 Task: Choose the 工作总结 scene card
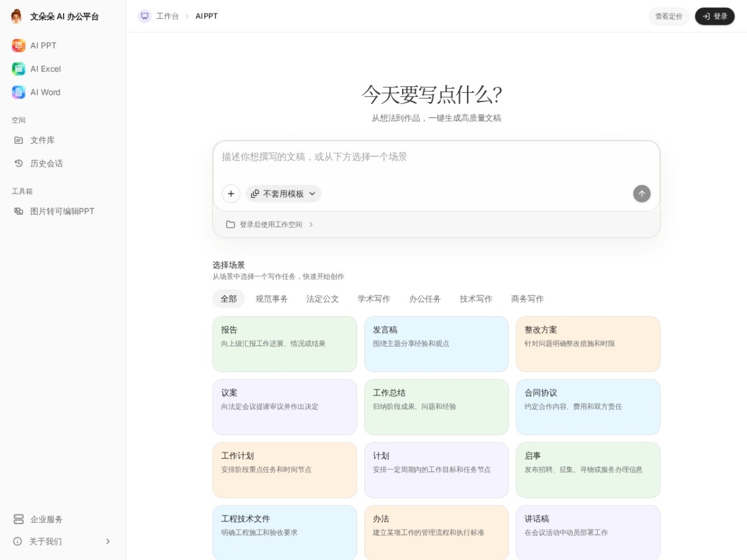436,407
